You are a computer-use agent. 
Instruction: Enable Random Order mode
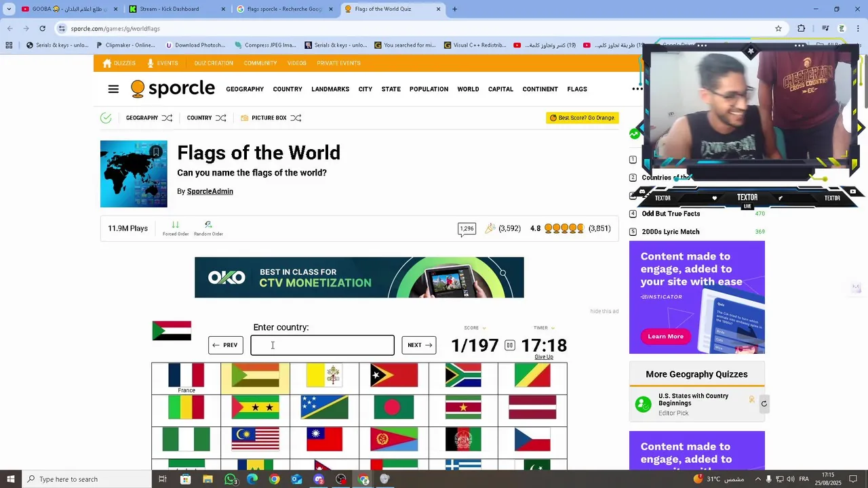(208, 228)
